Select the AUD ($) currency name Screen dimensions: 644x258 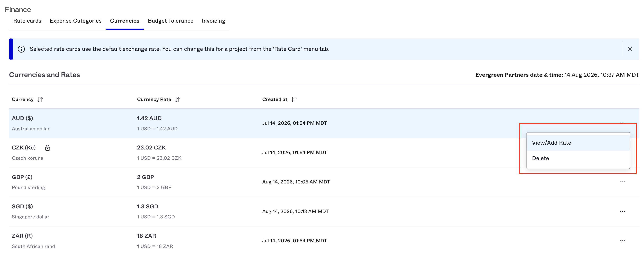point(22,118)
